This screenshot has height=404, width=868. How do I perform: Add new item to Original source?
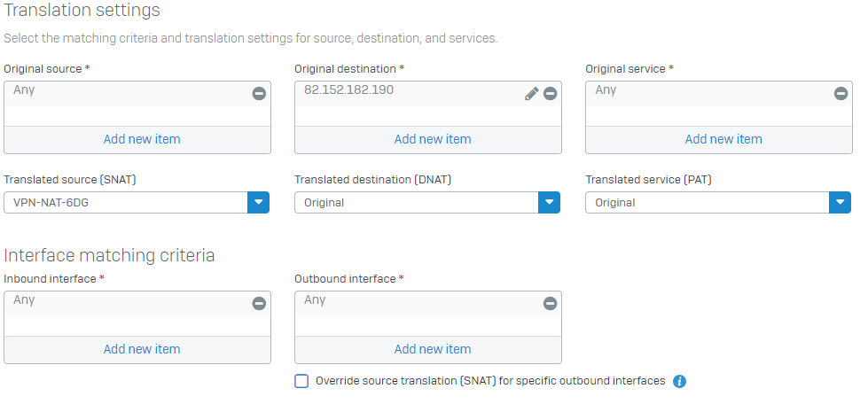(x=142, y=139)
